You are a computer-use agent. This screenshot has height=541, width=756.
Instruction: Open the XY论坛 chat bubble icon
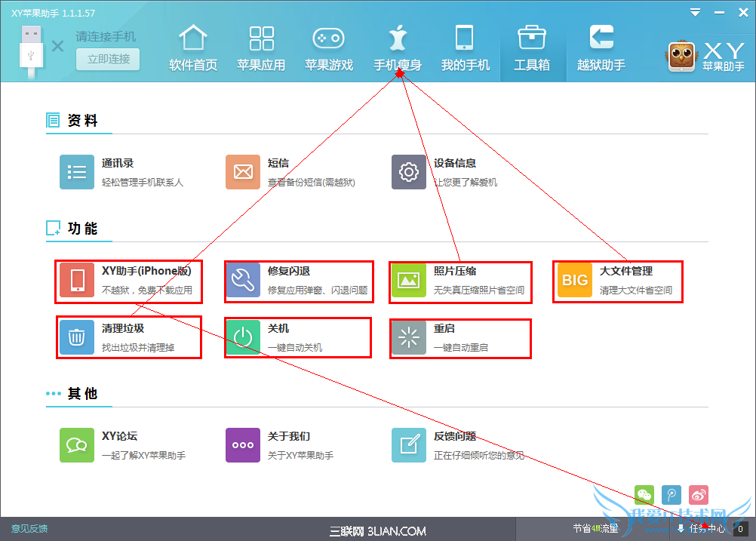click(77, 445)
